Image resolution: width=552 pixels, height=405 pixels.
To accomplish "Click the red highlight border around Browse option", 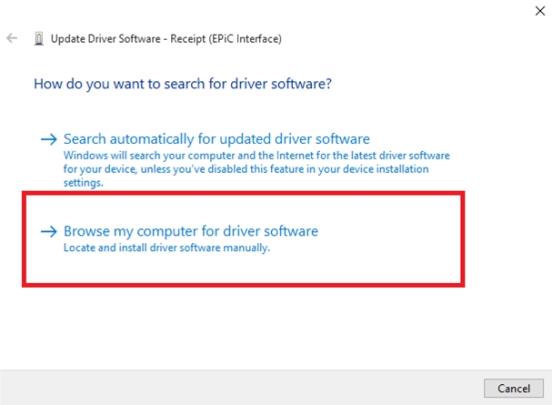I will (243, 193).
